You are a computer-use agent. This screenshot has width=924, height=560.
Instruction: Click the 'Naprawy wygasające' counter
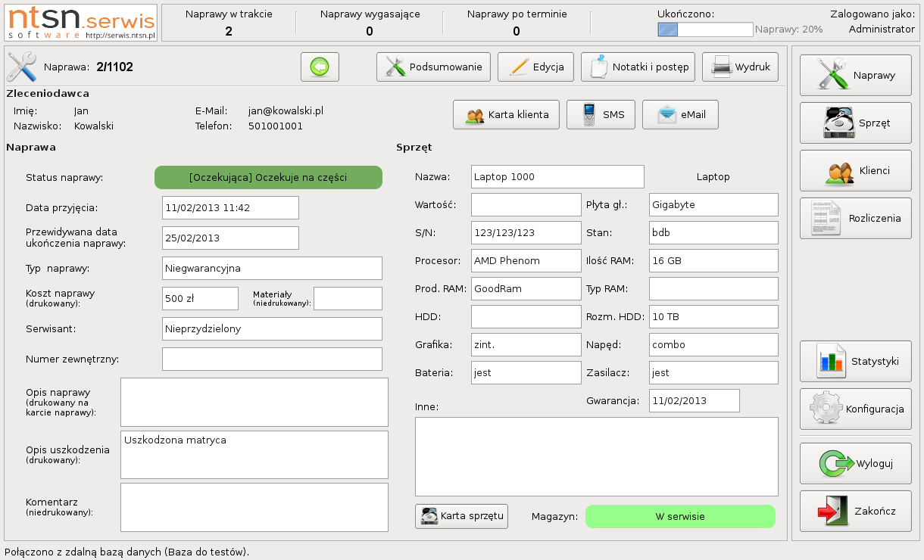(x=370, y=23)
